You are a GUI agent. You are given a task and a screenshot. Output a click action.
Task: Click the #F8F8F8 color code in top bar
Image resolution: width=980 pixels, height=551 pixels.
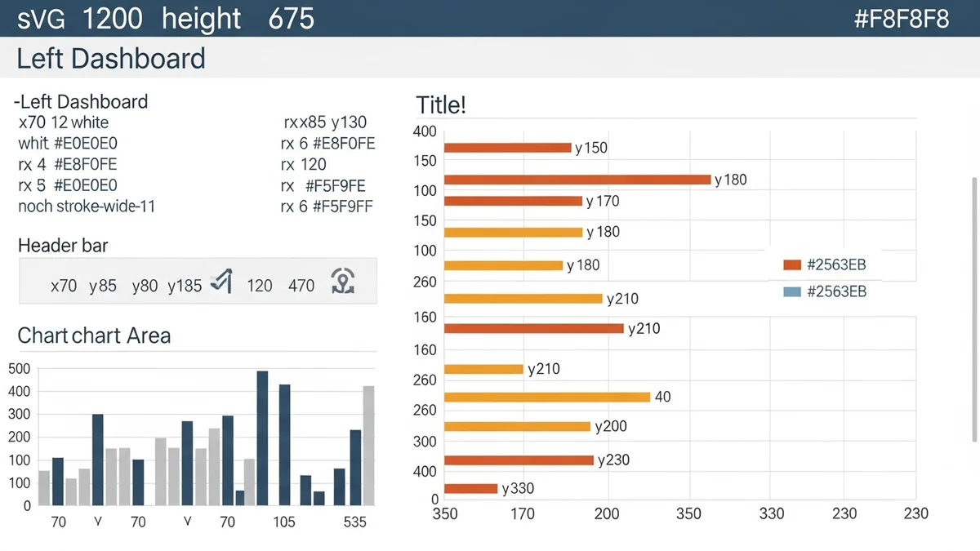(x=902, y=20)
